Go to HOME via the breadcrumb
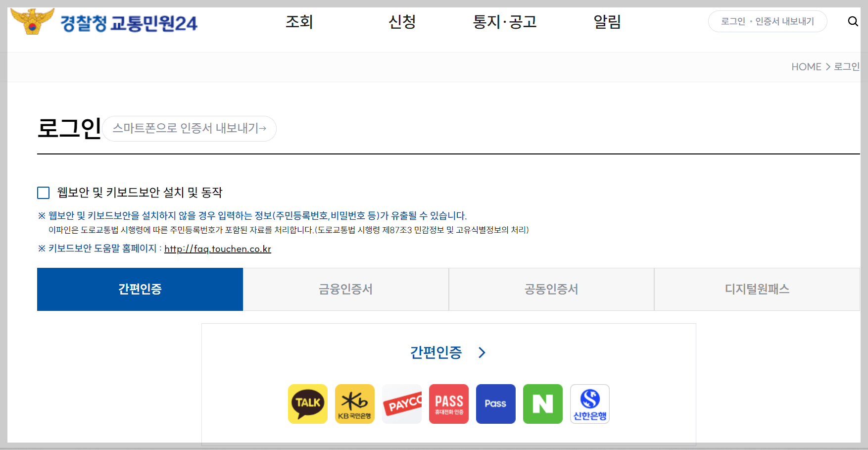The image size is (868, 450). coord(807,67)
